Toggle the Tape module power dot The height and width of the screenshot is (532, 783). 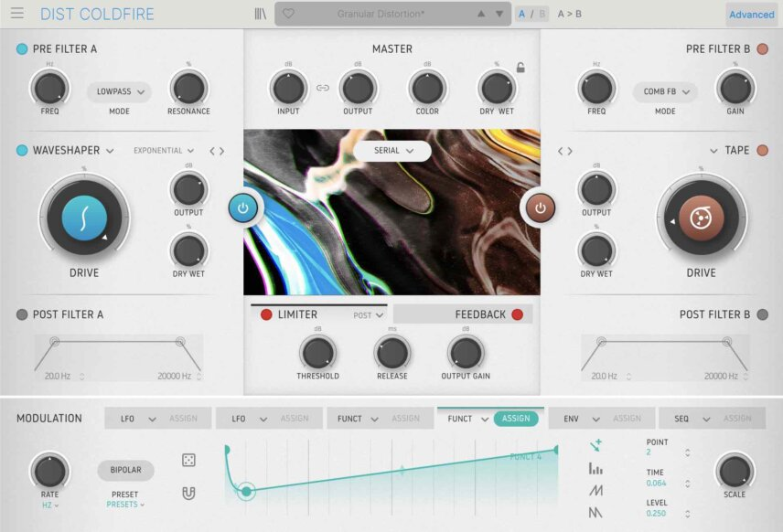pos(763,150)
